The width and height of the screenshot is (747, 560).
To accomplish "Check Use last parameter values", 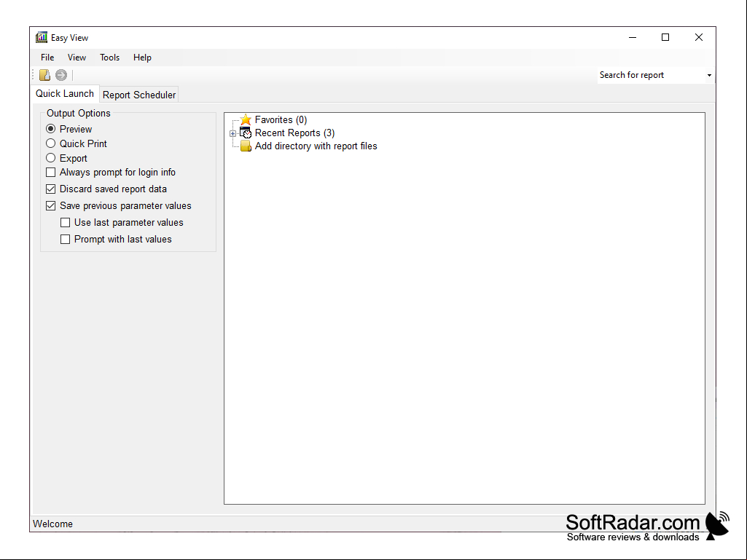I will [66, 222].
